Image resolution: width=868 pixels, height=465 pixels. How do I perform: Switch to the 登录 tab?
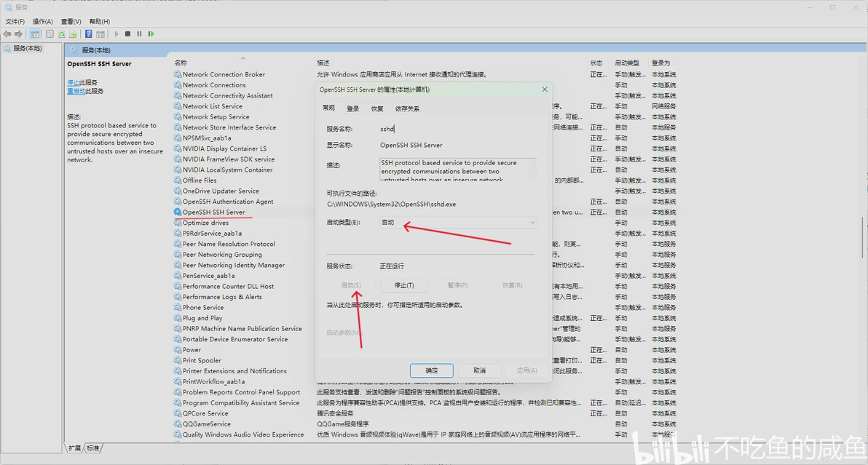(x=353, y=108)
